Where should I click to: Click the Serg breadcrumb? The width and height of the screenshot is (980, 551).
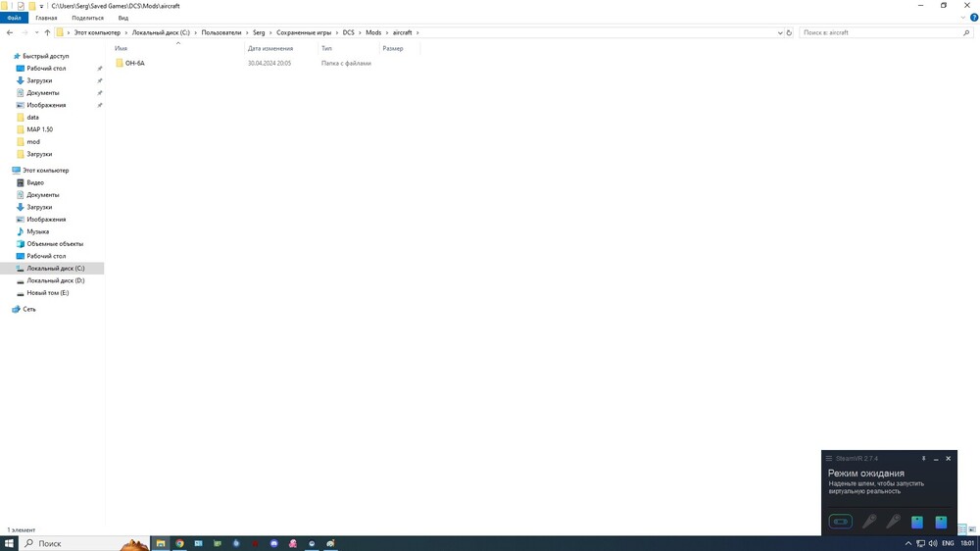tap(259, 32)
